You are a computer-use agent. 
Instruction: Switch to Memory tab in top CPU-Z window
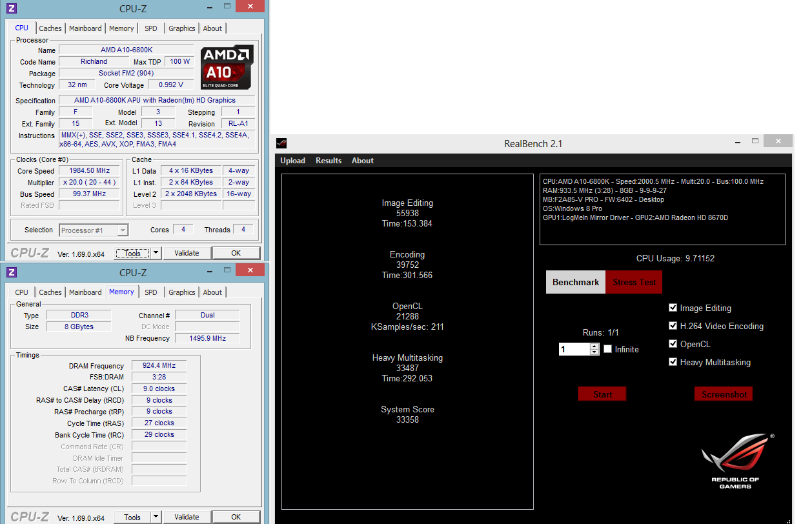(x=121, y=28)
